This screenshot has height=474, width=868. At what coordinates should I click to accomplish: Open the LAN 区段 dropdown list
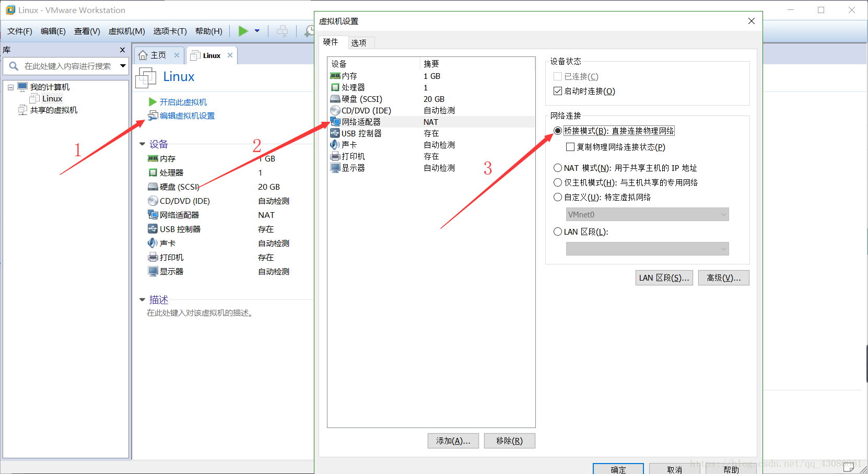tap(647, 249)
